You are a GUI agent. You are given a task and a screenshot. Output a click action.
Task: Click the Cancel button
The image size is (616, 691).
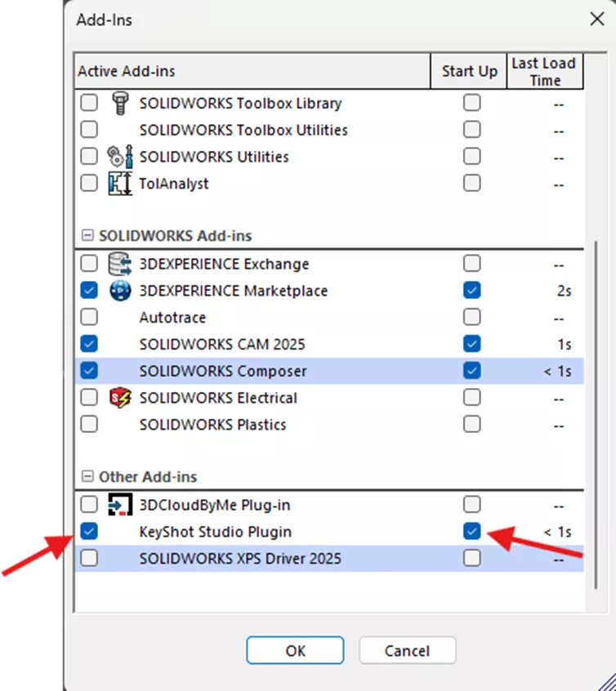point(407,650)
